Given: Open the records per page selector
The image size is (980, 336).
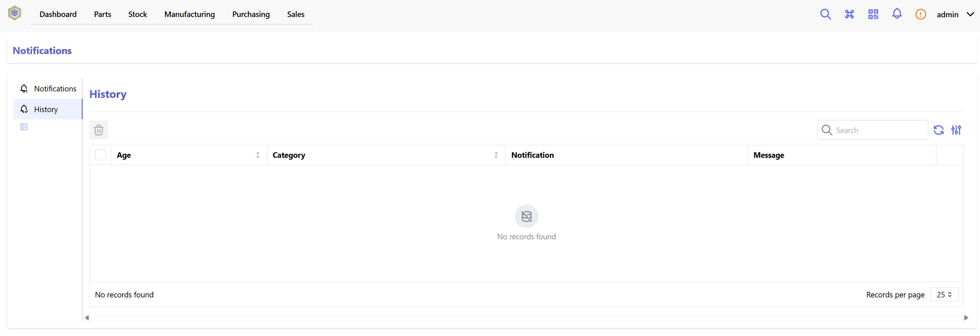Looking at the screenshot, I should pos(944,295).
